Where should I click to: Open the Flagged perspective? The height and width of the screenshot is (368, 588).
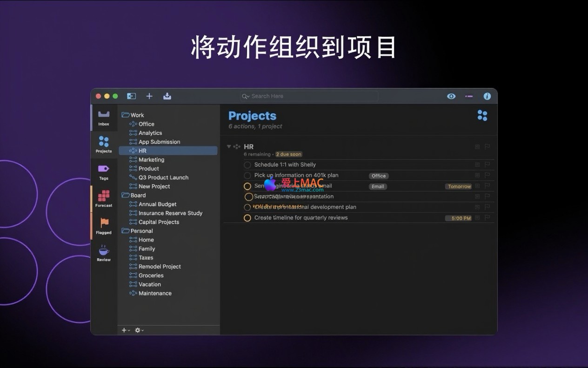[104, 226]
